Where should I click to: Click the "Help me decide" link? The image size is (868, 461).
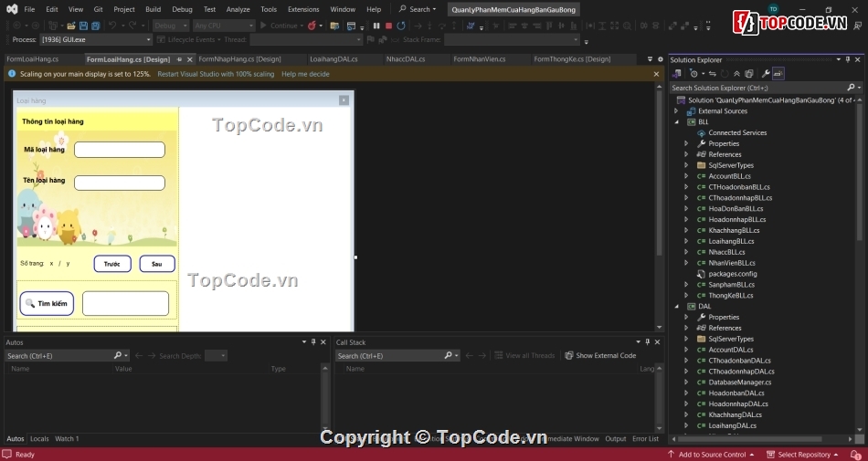[305, 74]
